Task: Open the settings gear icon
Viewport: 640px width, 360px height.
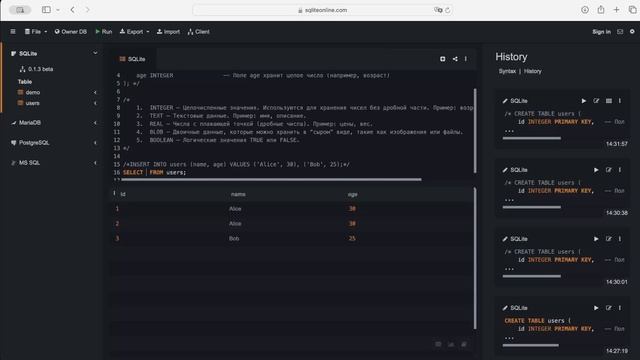Action: coord(632,31)
